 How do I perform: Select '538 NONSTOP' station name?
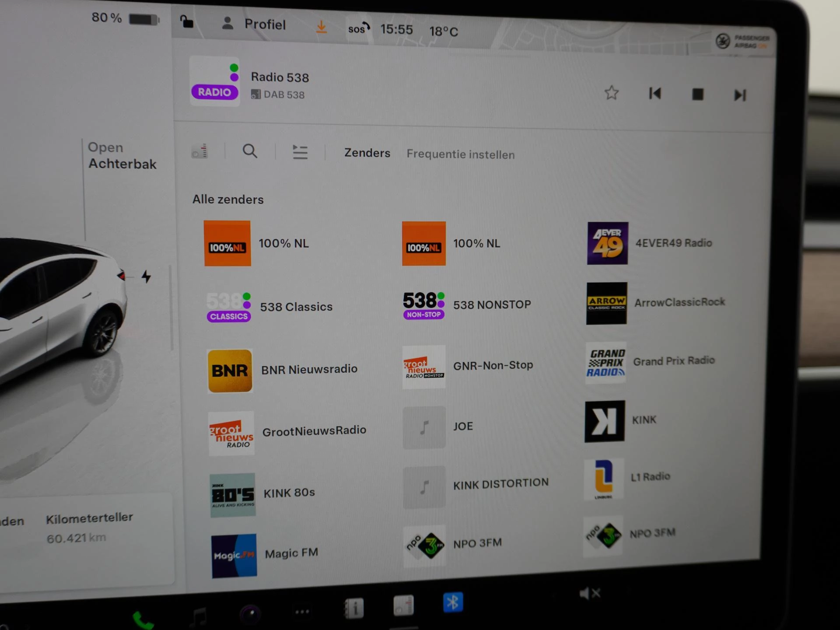click(x=492, y=304)
